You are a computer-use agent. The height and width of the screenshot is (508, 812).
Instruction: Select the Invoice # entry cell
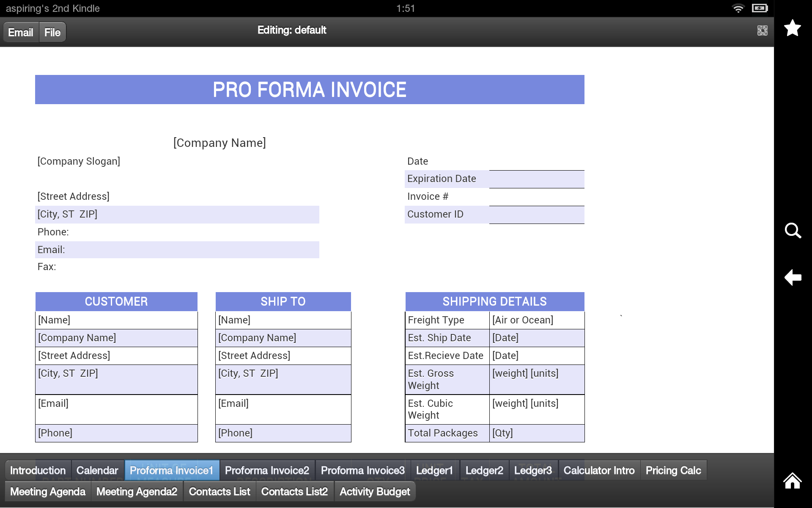click(536, 196)
